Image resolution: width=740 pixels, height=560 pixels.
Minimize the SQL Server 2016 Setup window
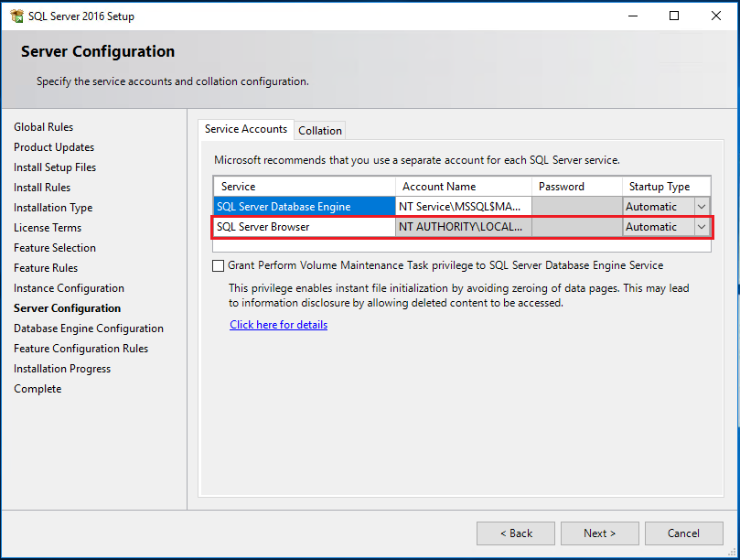coord(632,16)
